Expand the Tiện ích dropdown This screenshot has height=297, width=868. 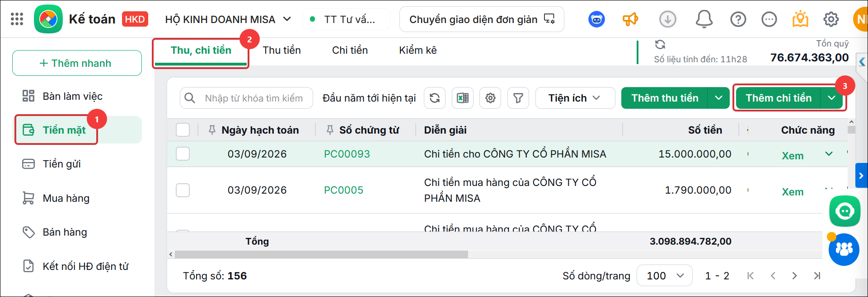coord(575,98)
